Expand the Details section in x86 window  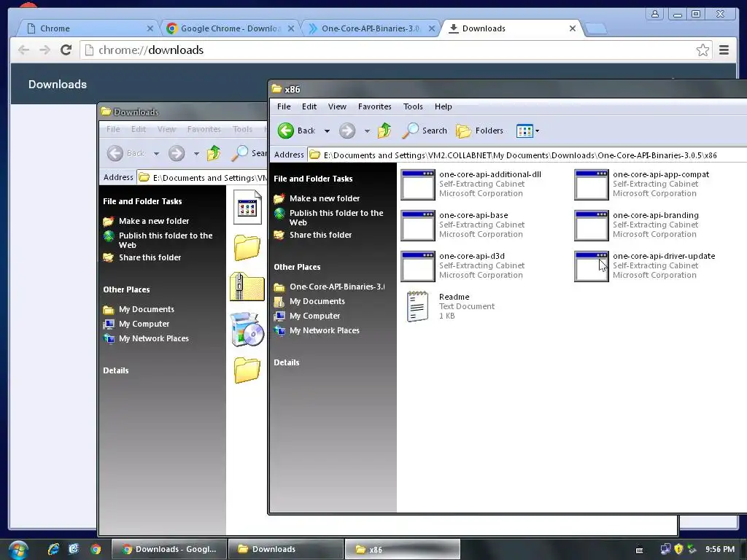pos(286,362)
